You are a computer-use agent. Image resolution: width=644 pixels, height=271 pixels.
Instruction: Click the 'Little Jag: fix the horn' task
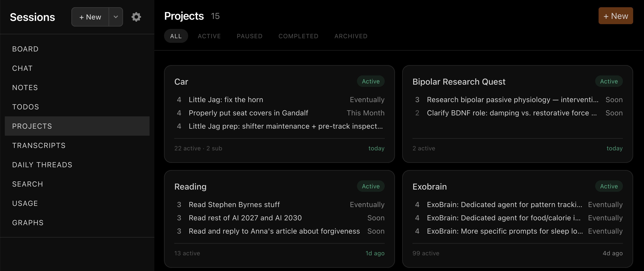[226, 100]
